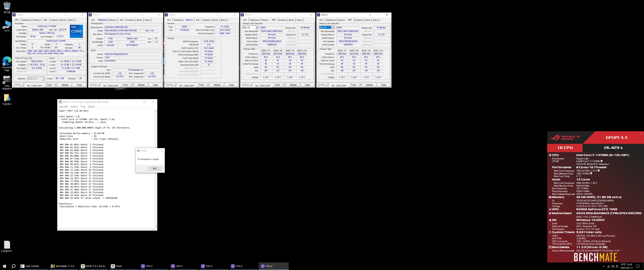Select Mainboard tab in the CPU tab window
Screen dimensions: 644x270
(x=27, y=20)
